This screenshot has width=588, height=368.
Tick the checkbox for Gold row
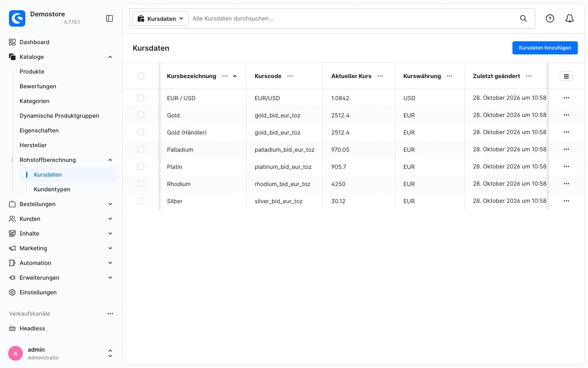click(x=141, y=115)
